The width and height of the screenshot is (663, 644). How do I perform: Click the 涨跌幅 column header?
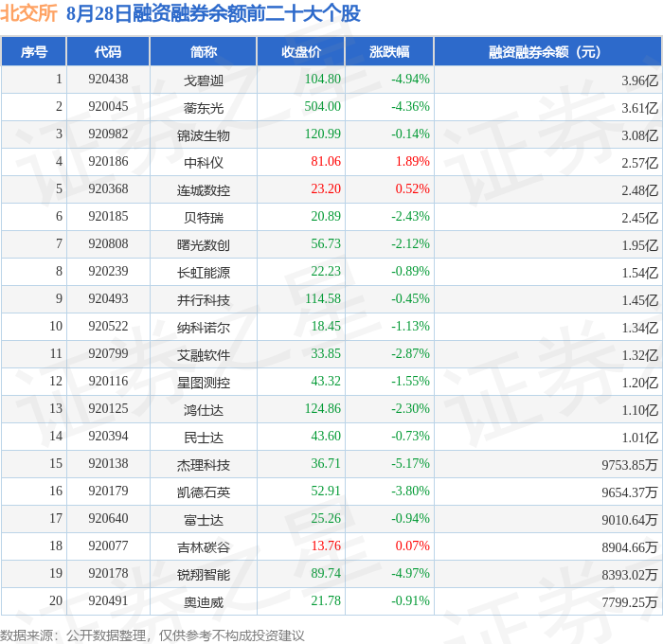(389, 51)
